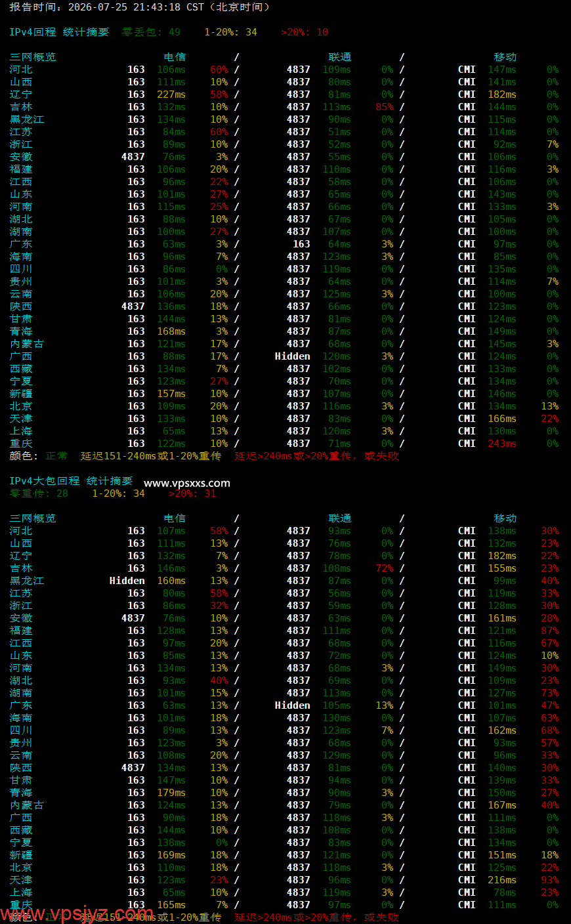Click "联通" column header of IPv4回程 table
Viewport: 571px width, 924px height.
click(340, 57)
